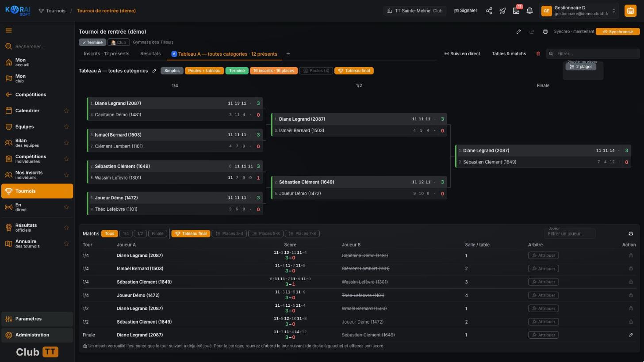Image resolution: width=644 pixels, height=362 pixels.
Task: Delete the tableau with red trash icon
Action: [x=538, y=53]
